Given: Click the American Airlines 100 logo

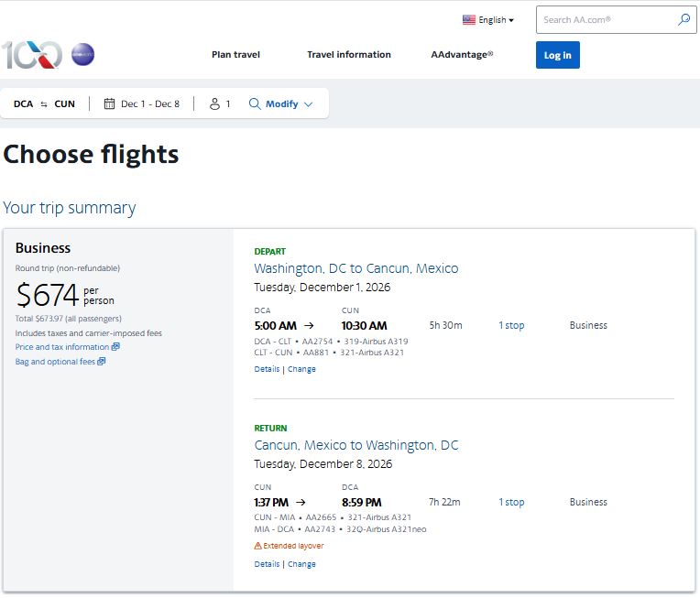Looking at the screenshot, I should [32, 55].
